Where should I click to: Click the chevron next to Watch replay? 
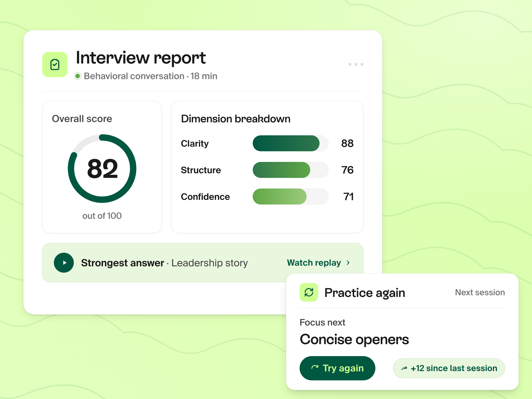tap(348, 263)
